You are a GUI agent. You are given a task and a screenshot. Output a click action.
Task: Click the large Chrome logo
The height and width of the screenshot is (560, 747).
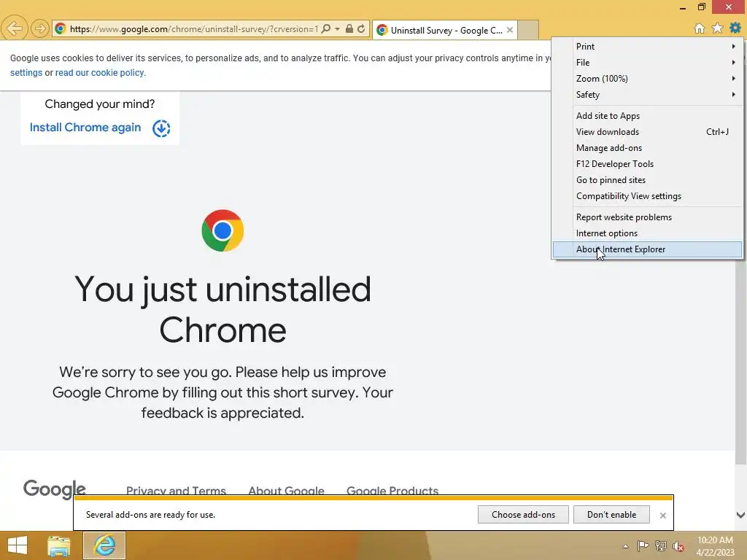[222, 230]
